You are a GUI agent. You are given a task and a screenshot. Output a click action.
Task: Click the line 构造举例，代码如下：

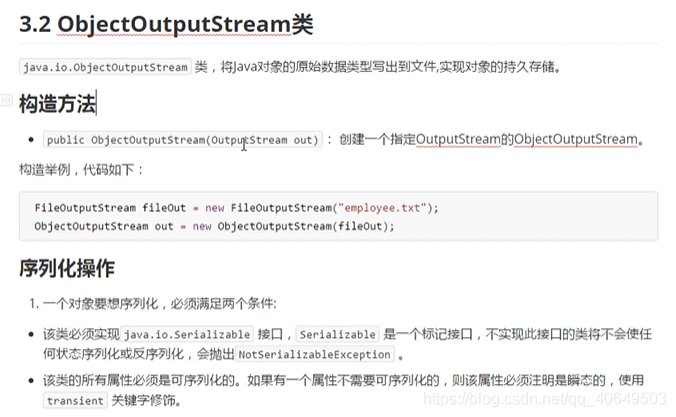point(81,169)
